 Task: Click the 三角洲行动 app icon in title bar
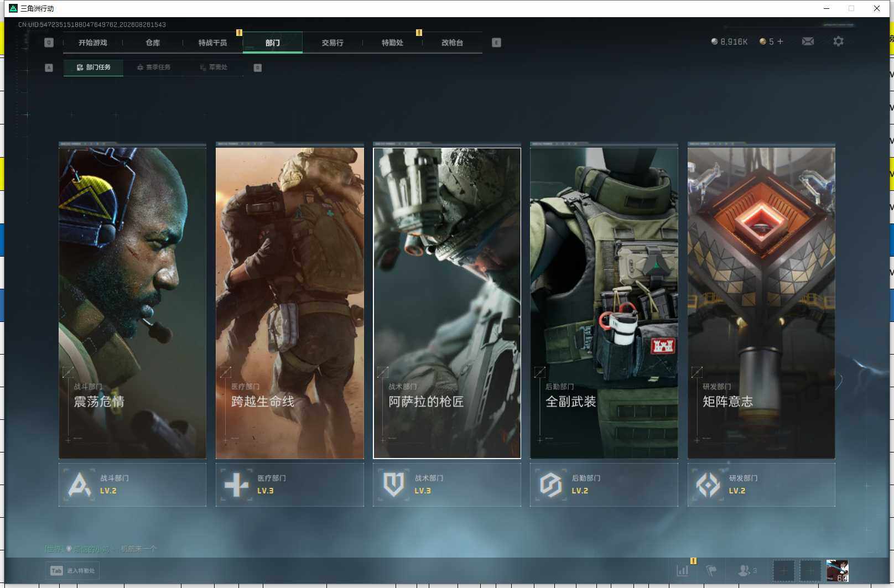(13, 8)
